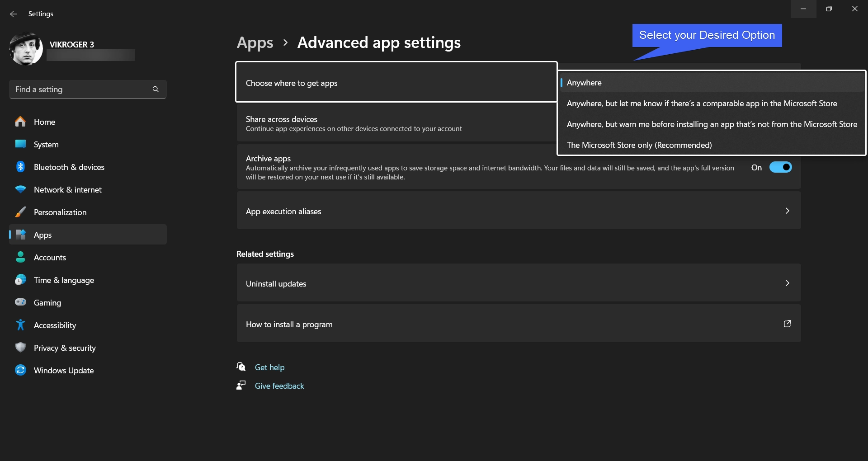Navigate to Network & internet
868x461 pixels.
(88, 189)
